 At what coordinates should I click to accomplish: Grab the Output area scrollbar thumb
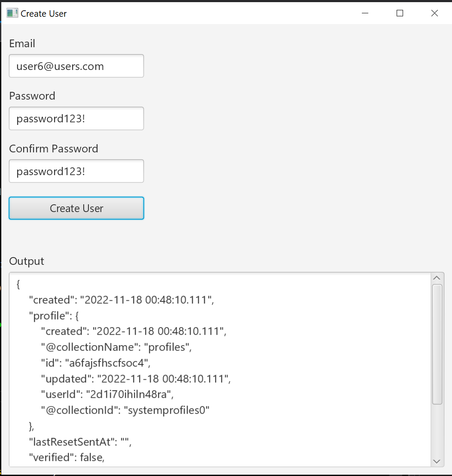point(437,343)
